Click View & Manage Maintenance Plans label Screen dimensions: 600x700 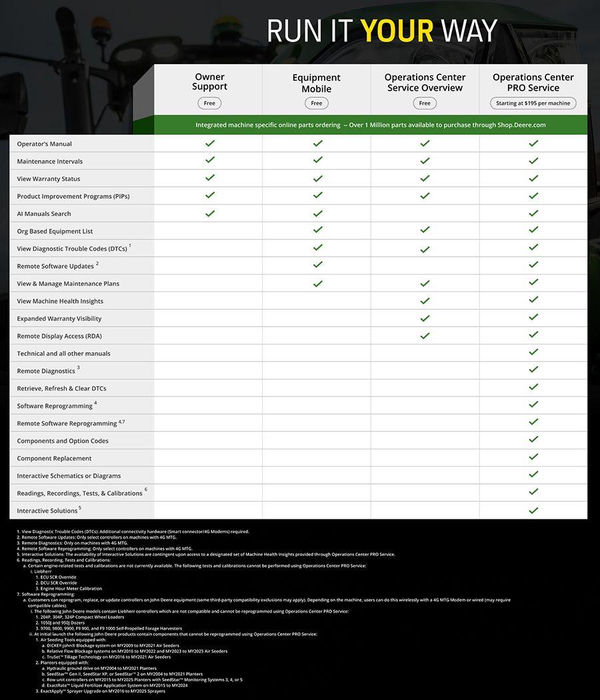(68, 283)
